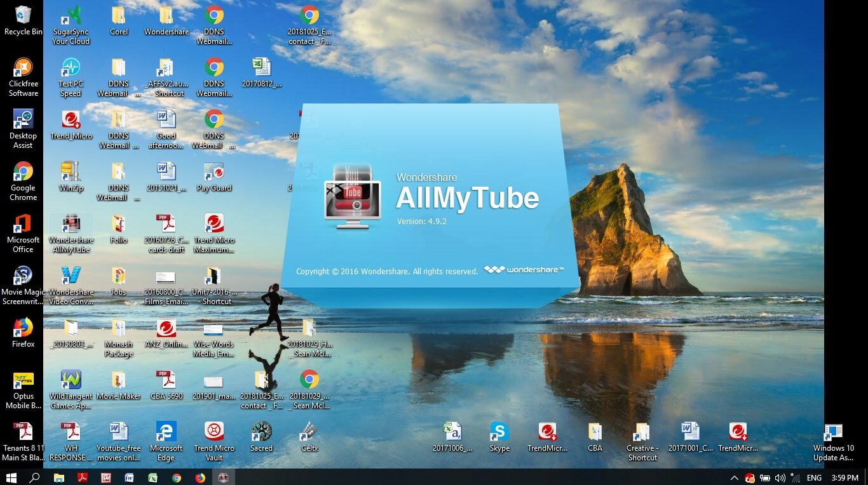Open Word from the taskbar

[130, 477]
